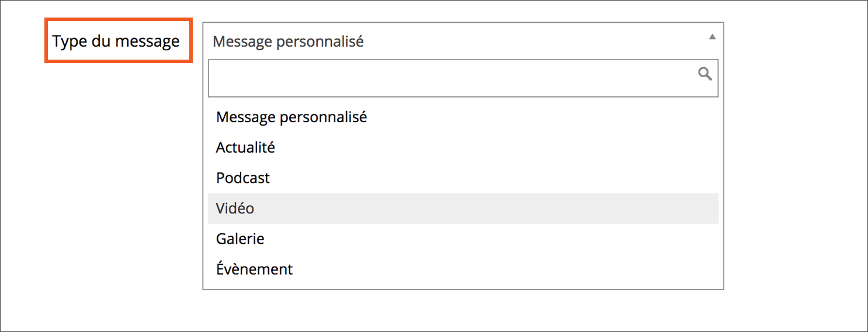Pick the Galerie message type

pyautogui.click(x=463, y=238)
